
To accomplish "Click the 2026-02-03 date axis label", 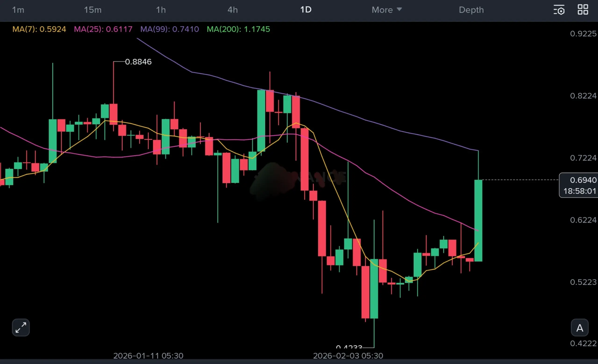I will [x=348, y=356].
